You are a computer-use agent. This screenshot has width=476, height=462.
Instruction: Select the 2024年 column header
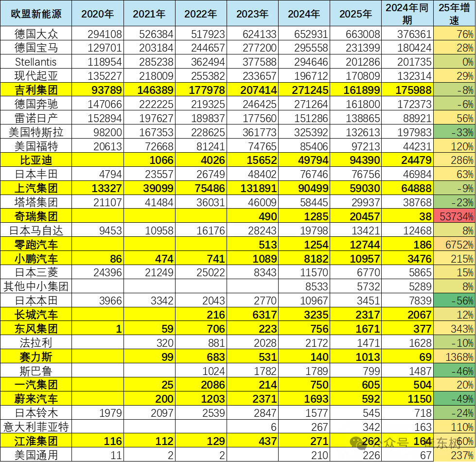pos(304,14)
